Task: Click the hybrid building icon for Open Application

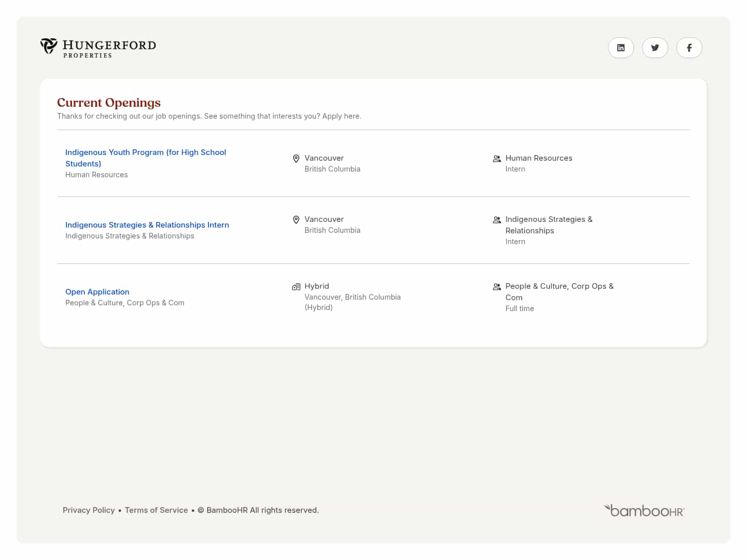Action: pos(296,286)
